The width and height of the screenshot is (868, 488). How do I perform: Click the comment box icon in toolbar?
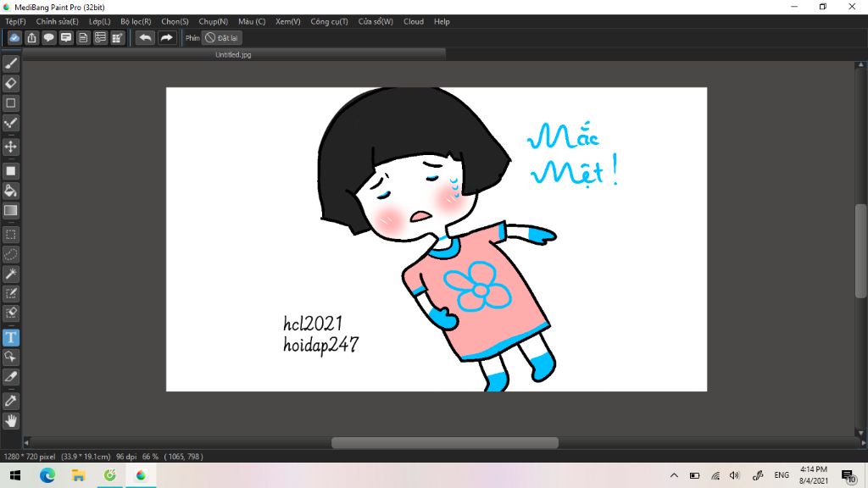(66, 37)
